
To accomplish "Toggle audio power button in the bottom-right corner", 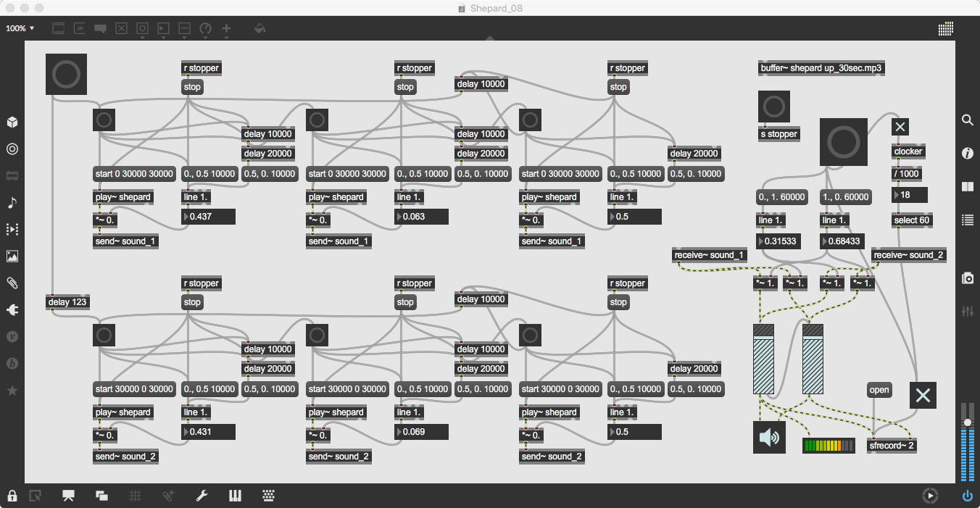I will click(x=967, y=496).
